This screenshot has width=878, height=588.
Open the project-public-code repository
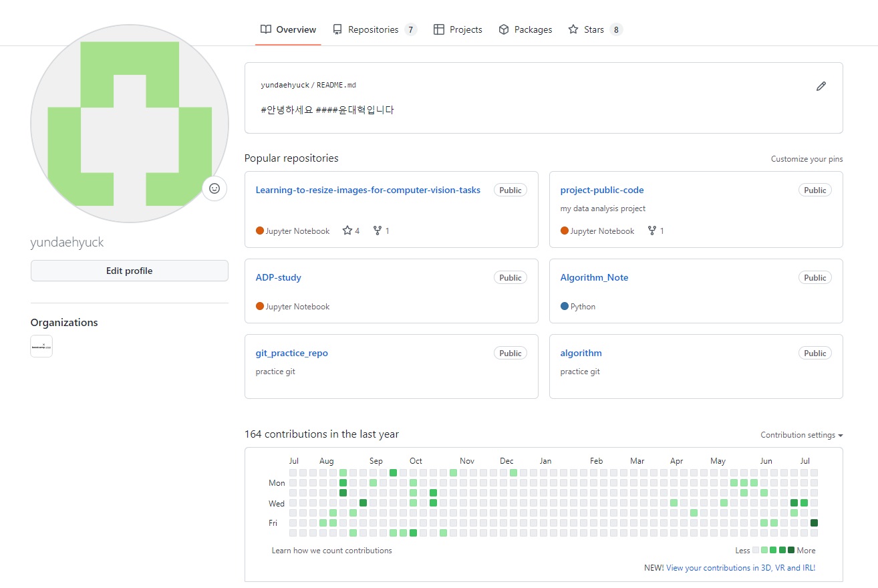pos(602,190)
